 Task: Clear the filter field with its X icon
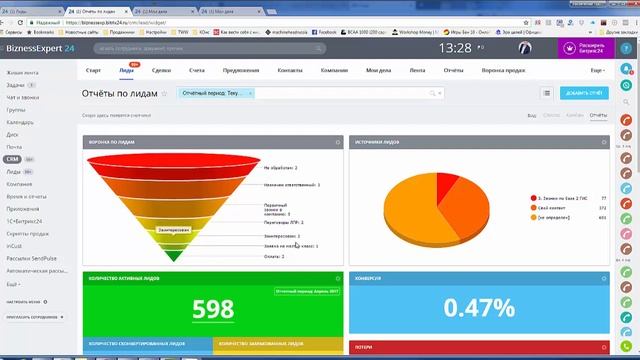point(440,93)
